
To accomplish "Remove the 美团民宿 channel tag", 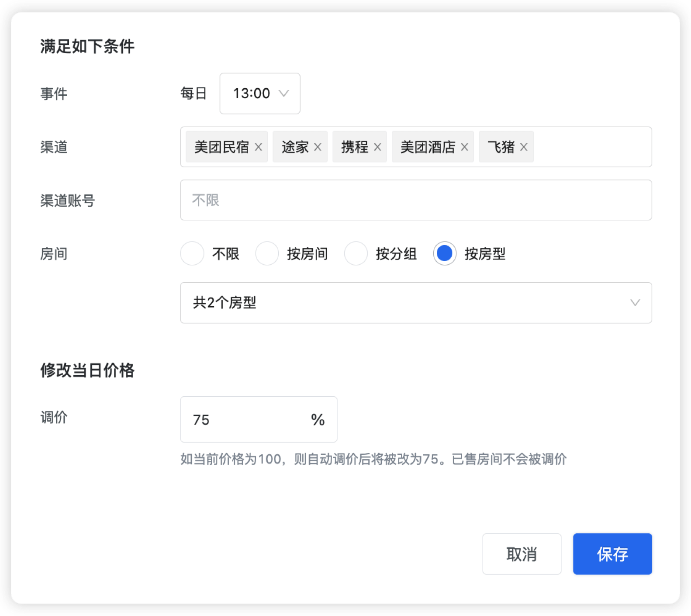I will [259, 147].
